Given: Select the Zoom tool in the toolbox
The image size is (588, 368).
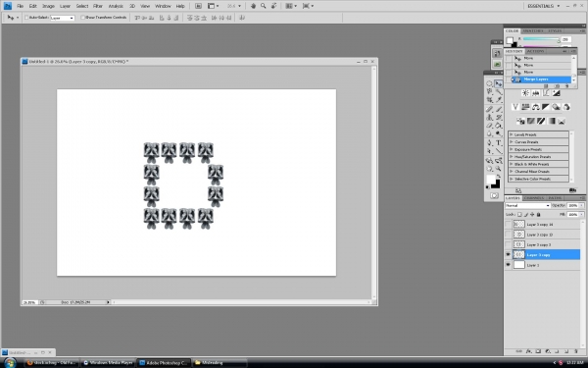Looking at the screenshot, I should coord(499,169).
